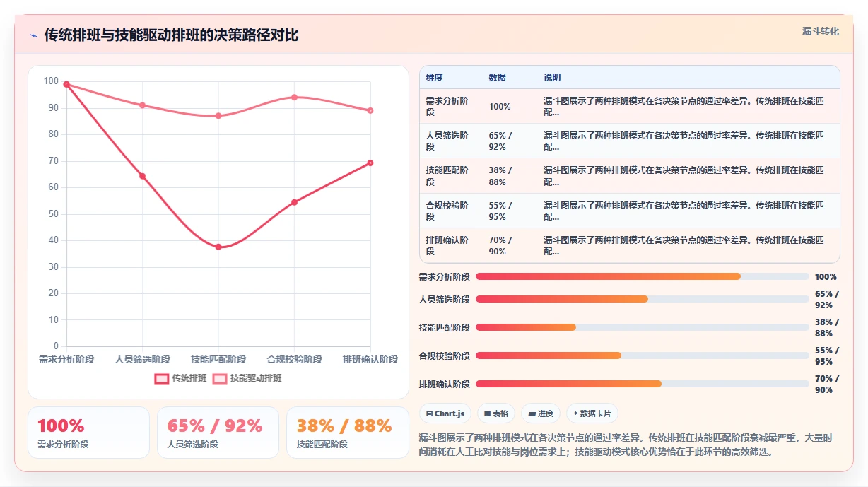
Task: Select the 表格 chip
Action: tap(495, 413)
